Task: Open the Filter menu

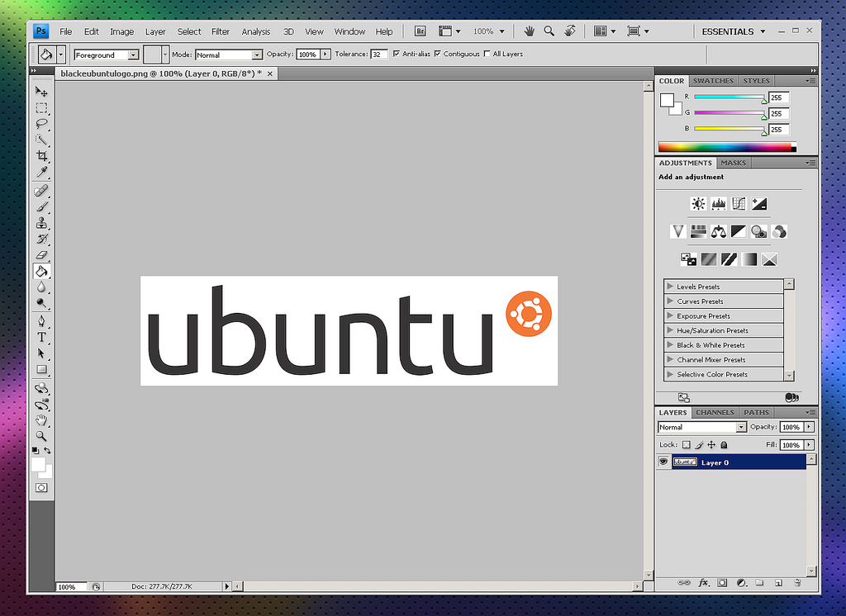Action: (220, 31)
